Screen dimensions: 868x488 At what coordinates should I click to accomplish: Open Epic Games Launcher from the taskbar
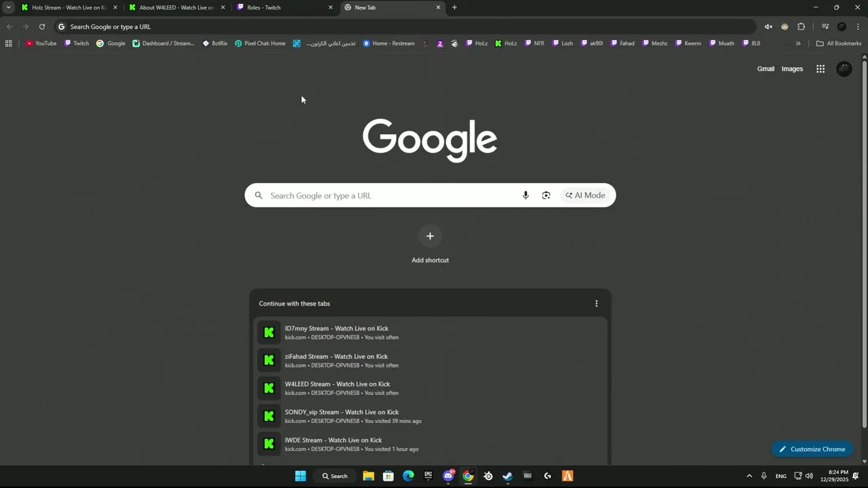tap(428, 476)
